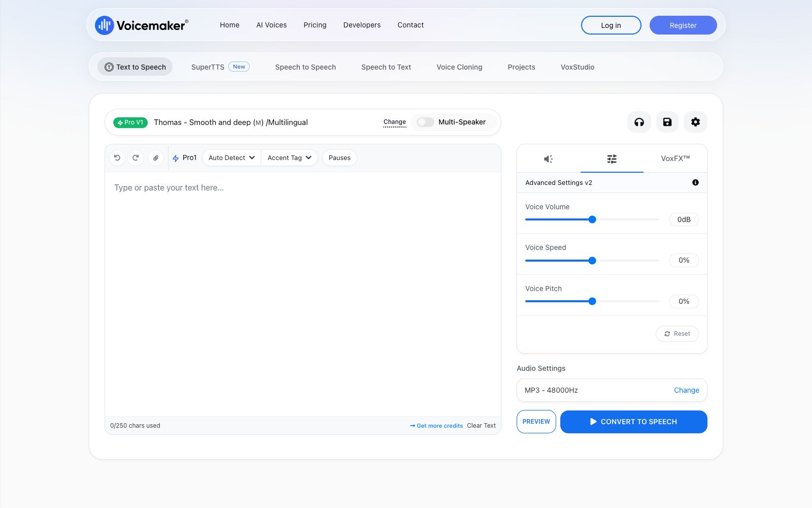Select the Pro1 lightning engine option
Image resolution: width=812 pixels, height=508 pixels.
coord(185,158)
